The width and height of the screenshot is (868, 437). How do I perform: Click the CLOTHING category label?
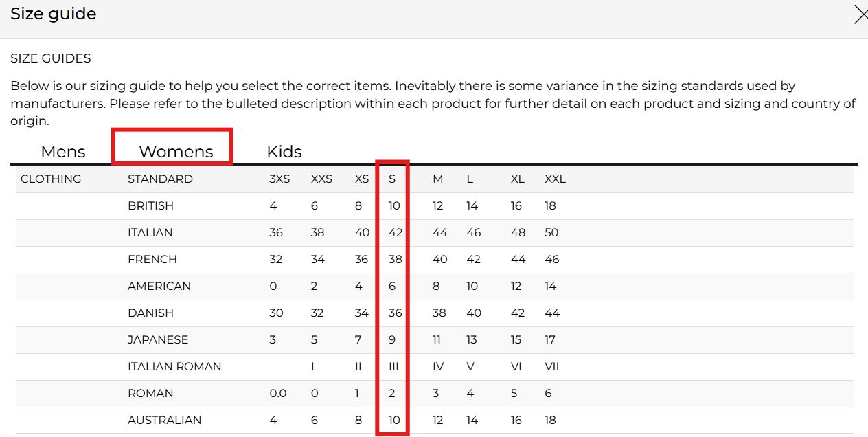51,179
